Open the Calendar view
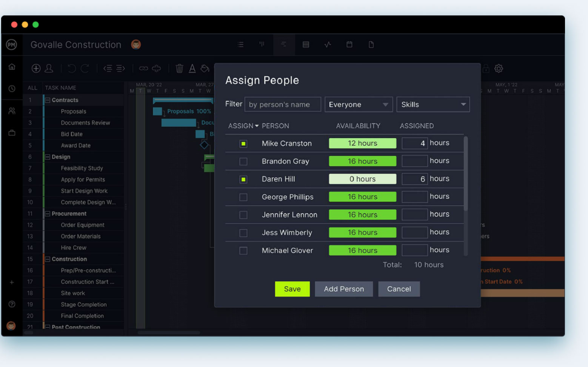Viewport: 588px width, 367px height. coord(349,44)
